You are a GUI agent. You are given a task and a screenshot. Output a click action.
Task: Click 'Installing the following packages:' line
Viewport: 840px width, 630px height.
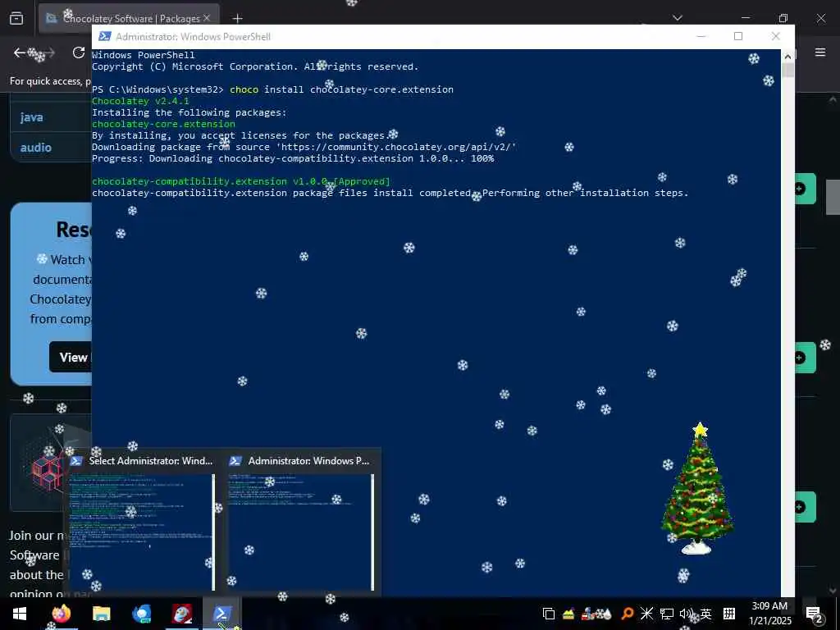[189, 112]
